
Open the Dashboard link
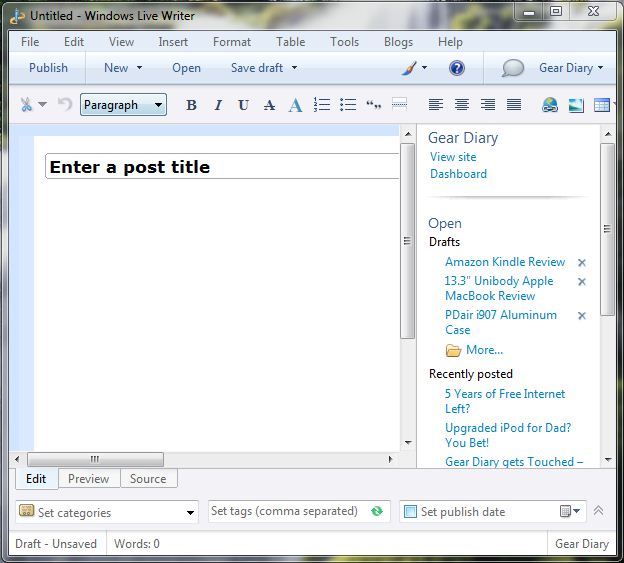tap(458, 174)
